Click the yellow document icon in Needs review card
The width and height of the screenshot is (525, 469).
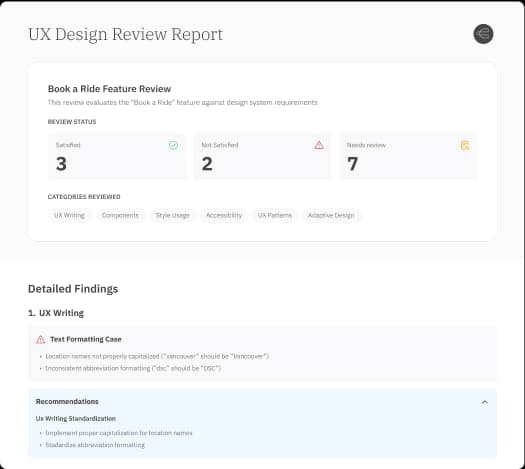(465, 145)
